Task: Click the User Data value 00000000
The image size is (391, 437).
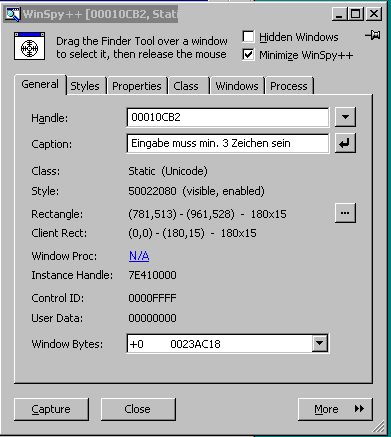Action: pos(152,318)
